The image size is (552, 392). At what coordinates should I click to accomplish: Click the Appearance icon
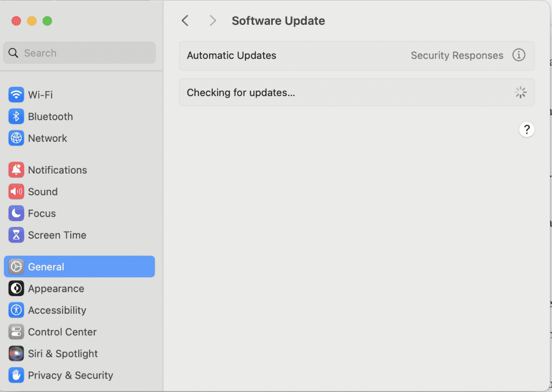[x=16, y=288]
